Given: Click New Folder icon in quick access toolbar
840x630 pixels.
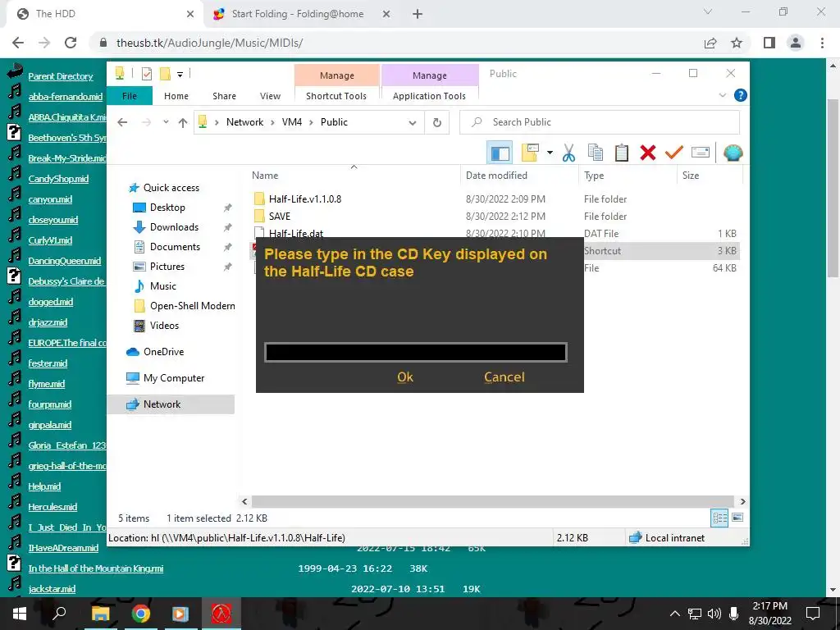Looking at the screenshot, I should click(x=165, y=74).
